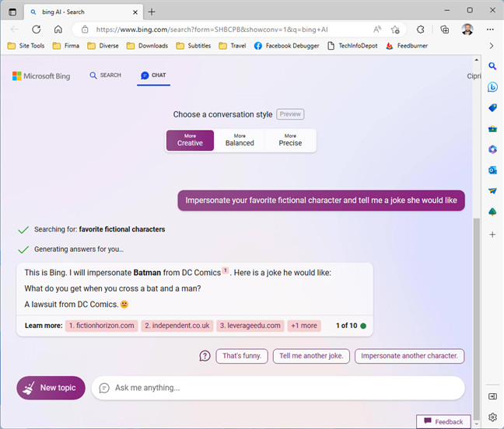Start a New topic
The image size is (504, 429).
click(51, 388)
